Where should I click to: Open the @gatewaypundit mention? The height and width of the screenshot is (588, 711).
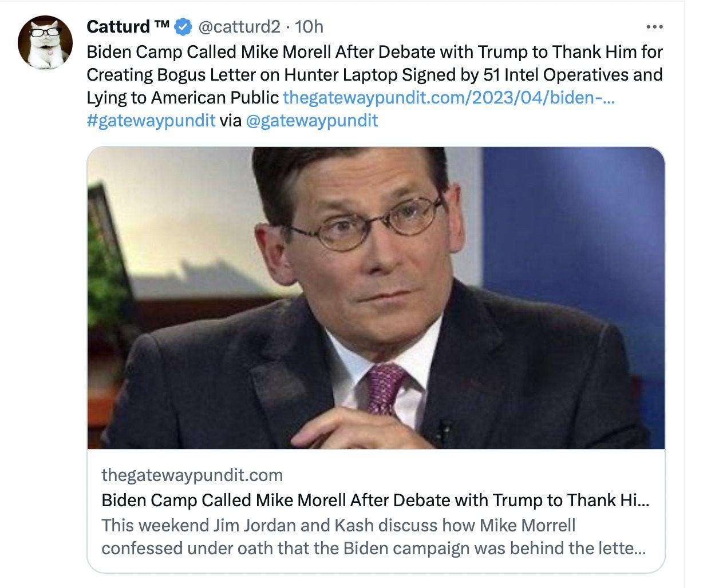pos(311,120)
